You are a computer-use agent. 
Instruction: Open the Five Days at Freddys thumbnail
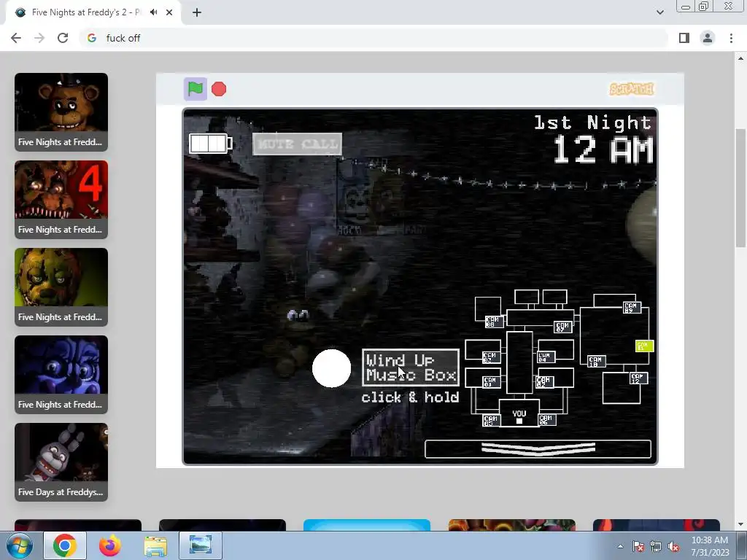[x=61, y=462]
